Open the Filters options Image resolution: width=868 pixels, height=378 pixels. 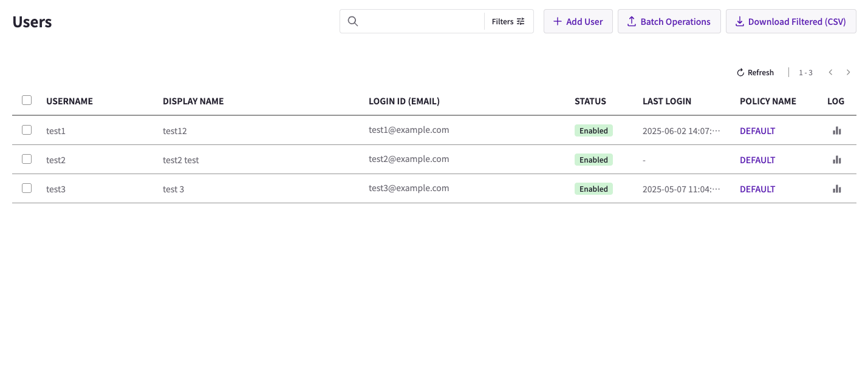508,21
